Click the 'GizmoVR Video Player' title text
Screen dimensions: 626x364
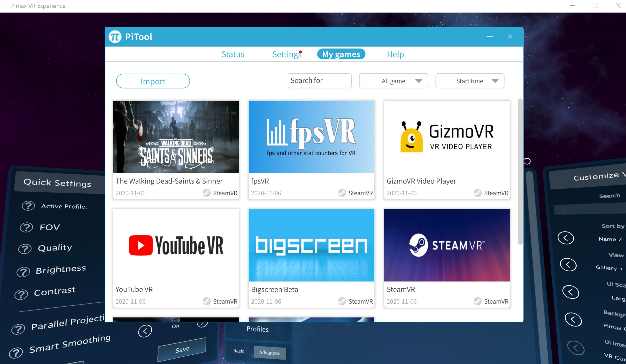pyautogui.click(x=421, y=181)
